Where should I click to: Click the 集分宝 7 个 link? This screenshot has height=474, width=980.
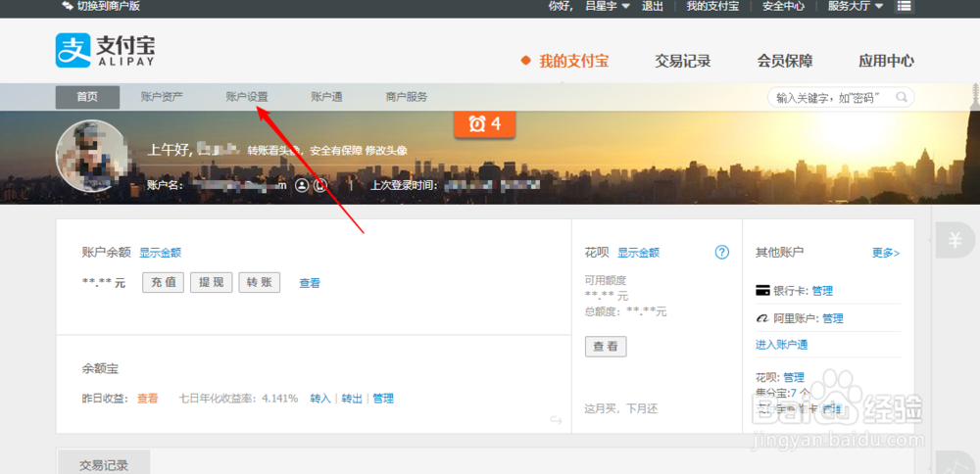click(782, 393)
